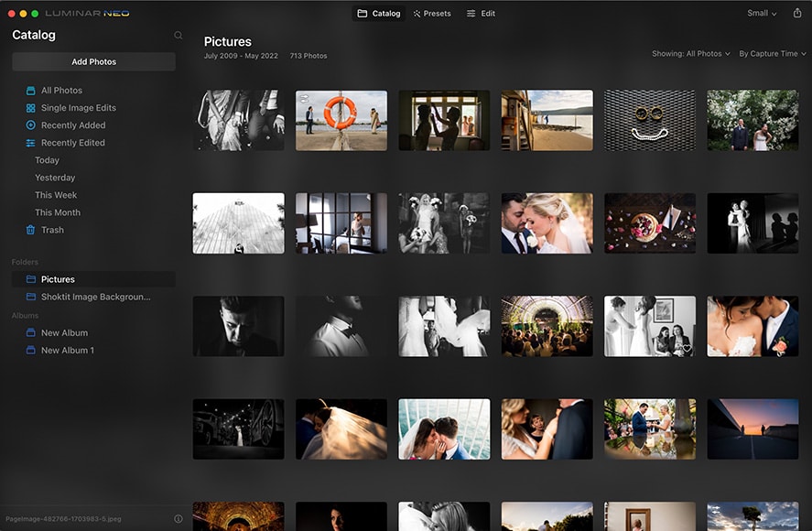Image resolution: width=812 pixels, height=531 pixels.
Task: Click the Pictures folder icon
Action: [30, 279]
